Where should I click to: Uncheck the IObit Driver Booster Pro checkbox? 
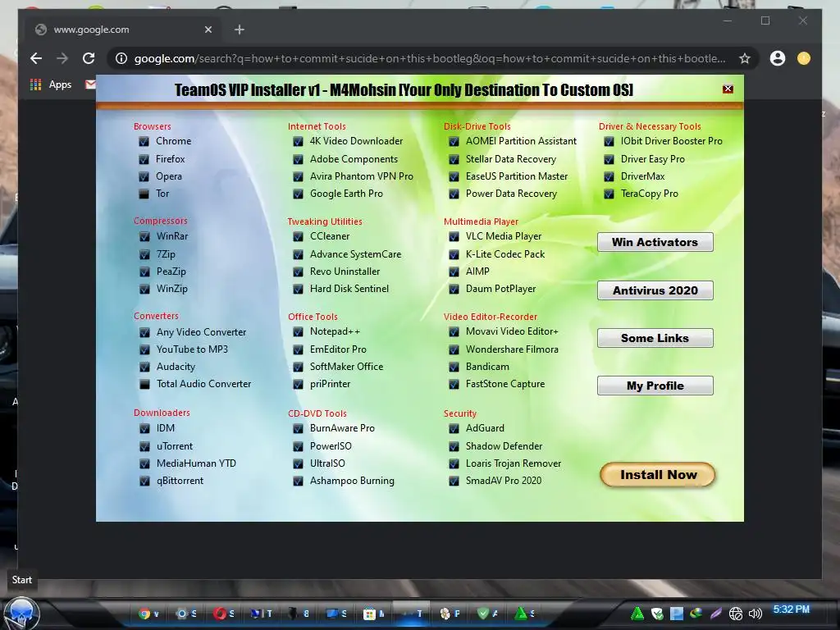coord(609,141)
